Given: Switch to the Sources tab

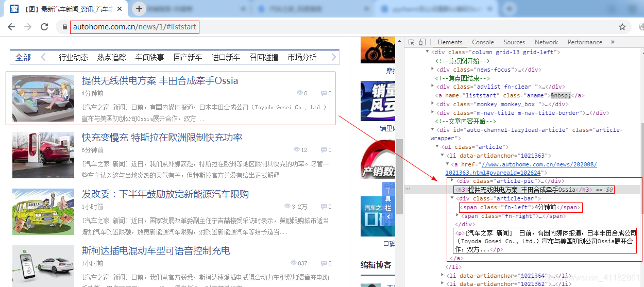Looking at the screenshot, I should (514, 42).
